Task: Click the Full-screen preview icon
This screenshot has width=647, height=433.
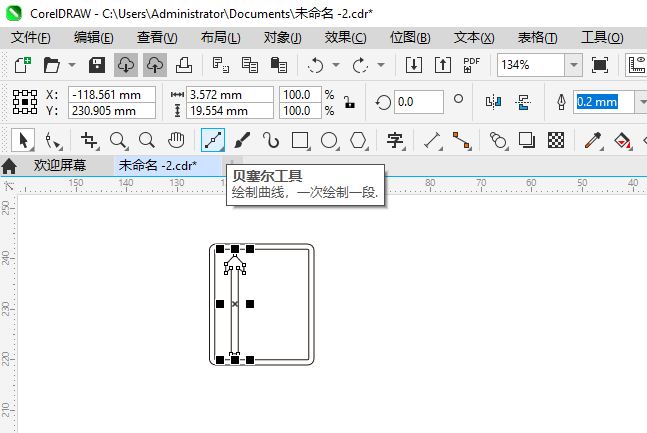Action: pos(600,65)
